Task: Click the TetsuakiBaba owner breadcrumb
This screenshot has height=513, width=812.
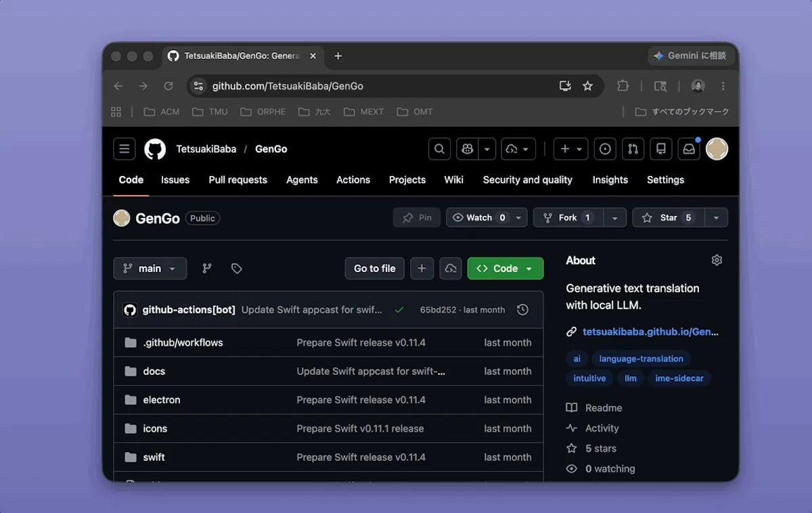Action: pyautogui.click(x=206, y=149)
